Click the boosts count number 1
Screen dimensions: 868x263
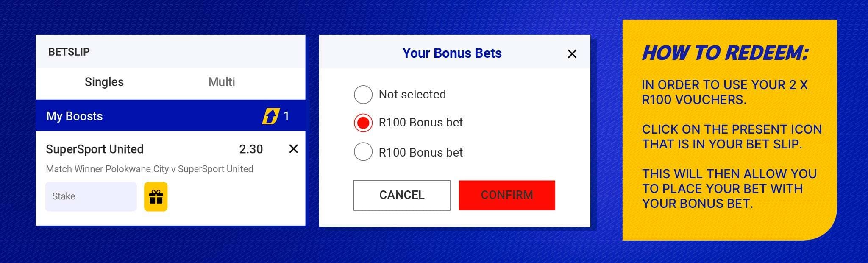click(287, 116)
